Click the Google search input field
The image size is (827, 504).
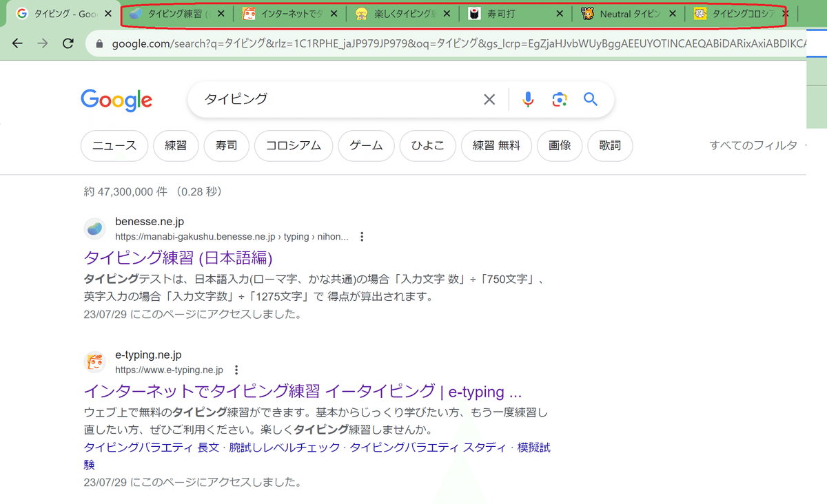(x=338, y=100)
